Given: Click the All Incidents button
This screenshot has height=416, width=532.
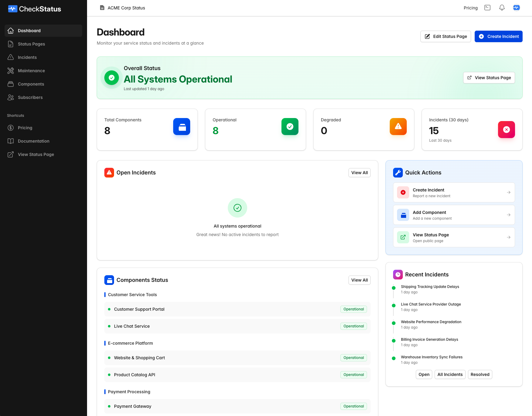Looking at the screenshot, I should [450, 374].
